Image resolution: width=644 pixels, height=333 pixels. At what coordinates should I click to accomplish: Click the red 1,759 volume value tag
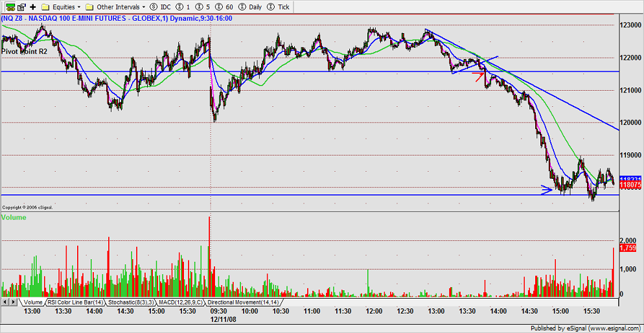tap(627, 248)
